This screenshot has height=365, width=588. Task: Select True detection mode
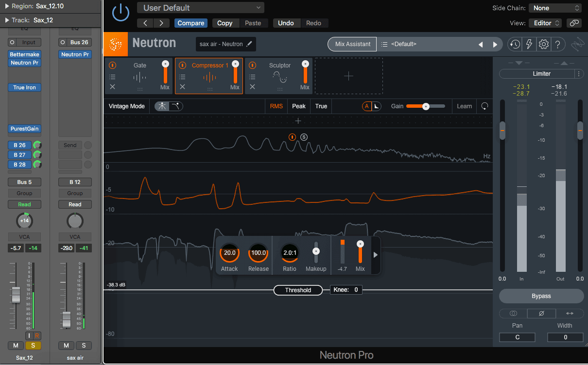321,106
